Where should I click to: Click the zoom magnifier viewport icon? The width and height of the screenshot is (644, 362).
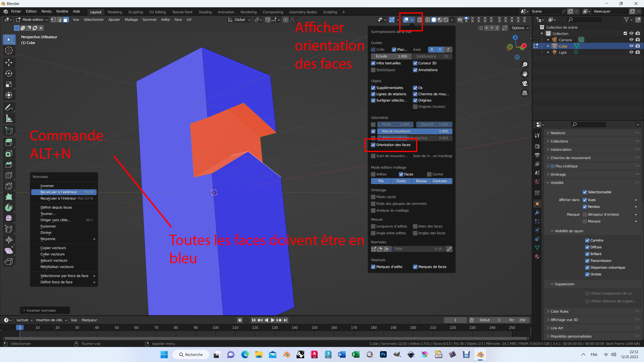(x=525, y=65)
